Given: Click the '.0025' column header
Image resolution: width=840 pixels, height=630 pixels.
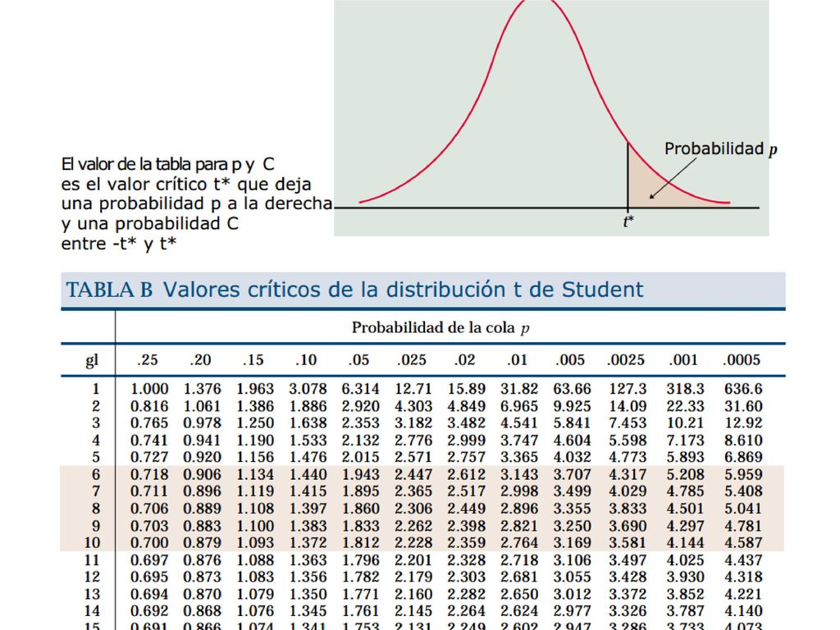Looking at the screenshot, I should pos(626,360).
